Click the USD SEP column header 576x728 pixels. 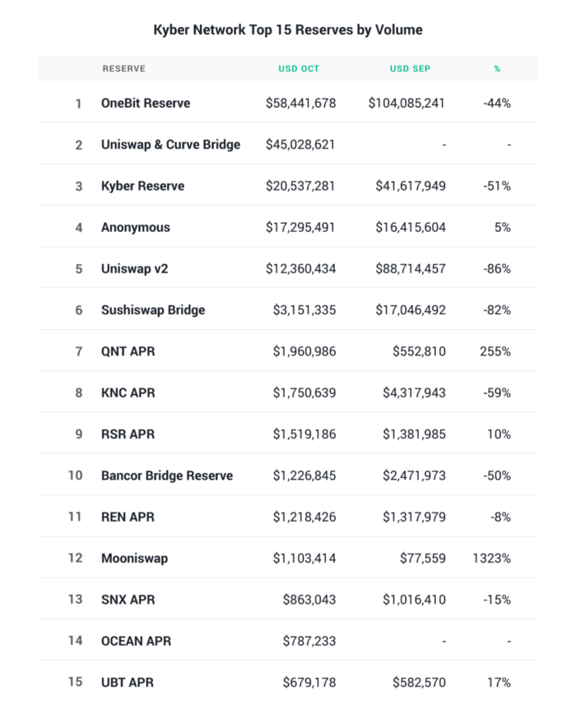click(x=410, y=69)
